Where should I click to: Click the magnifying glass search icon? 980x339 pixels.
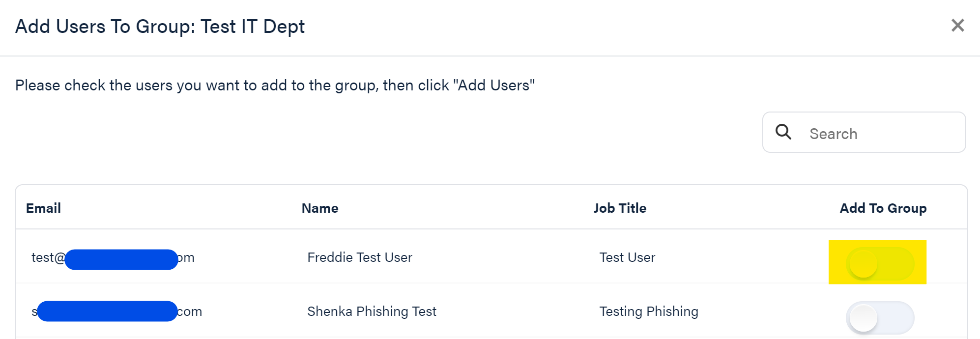(x=783, y=132)
